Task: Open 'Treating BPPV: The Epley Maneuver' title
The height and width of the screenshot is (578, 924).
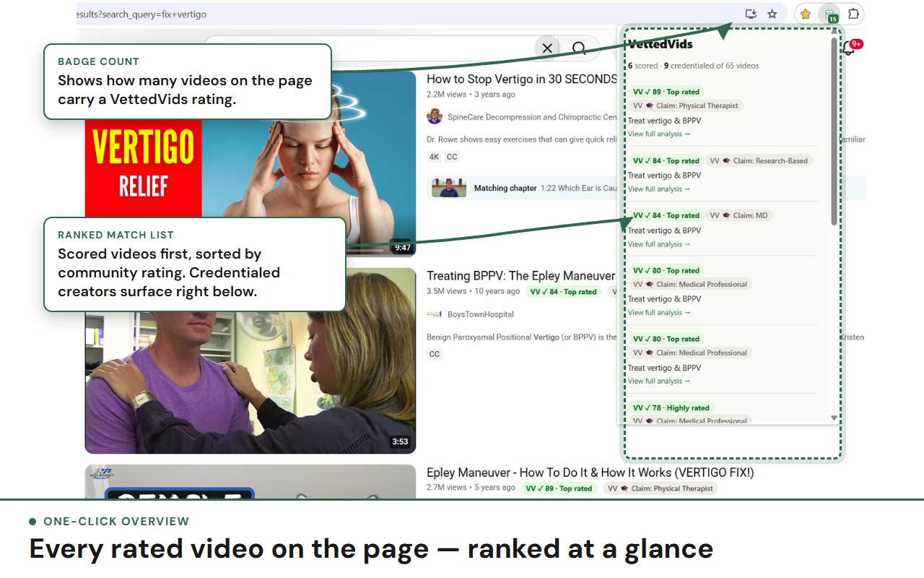Action: pyautogui.click(x=520, y=275)
